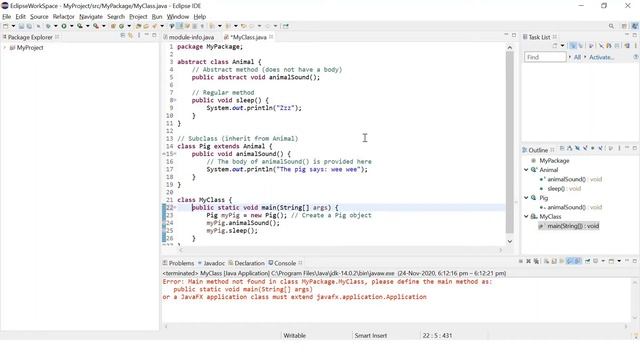640x360 pixels.
Task: Click the toolbar Quick Access search icon
Action: pos(611,26)
